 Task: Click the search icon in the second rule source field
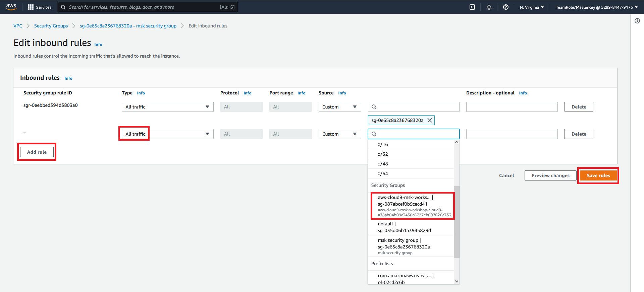click(x=374, y=134)
